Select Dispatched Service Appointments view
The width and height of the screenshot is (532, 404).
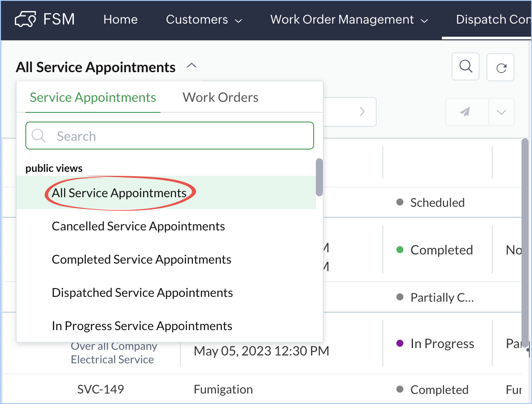[142, 293]
